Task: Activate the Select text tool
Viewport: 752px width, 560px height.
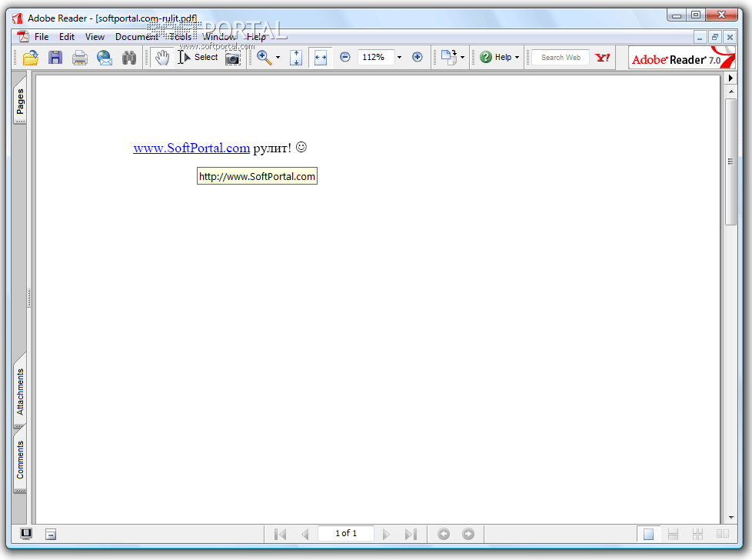Action: click(x=198, y=57)
